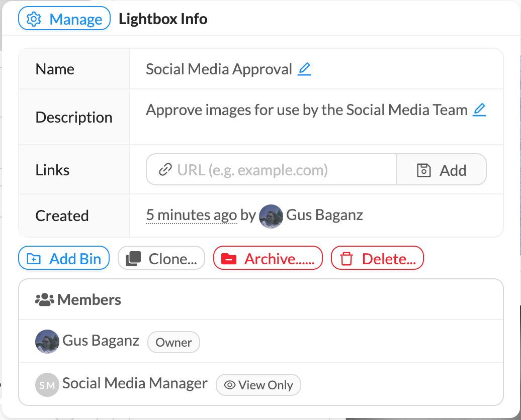This screenshot has width=521, height=420.
Task: Click the Social Media Manager member name
Action: click(135, 383)
